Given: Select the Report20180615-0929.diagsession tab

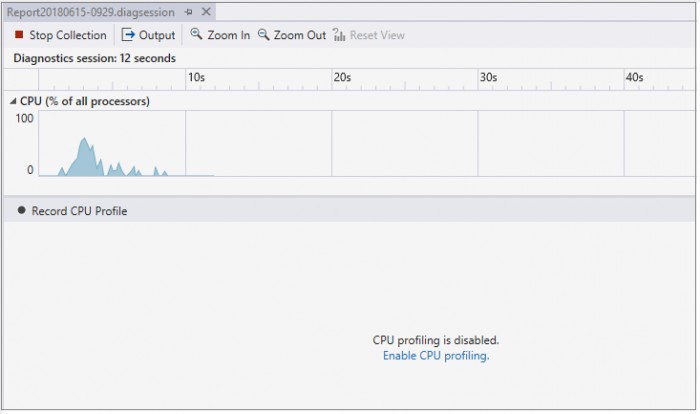Looking at the screenshot, I should [90, 12].
